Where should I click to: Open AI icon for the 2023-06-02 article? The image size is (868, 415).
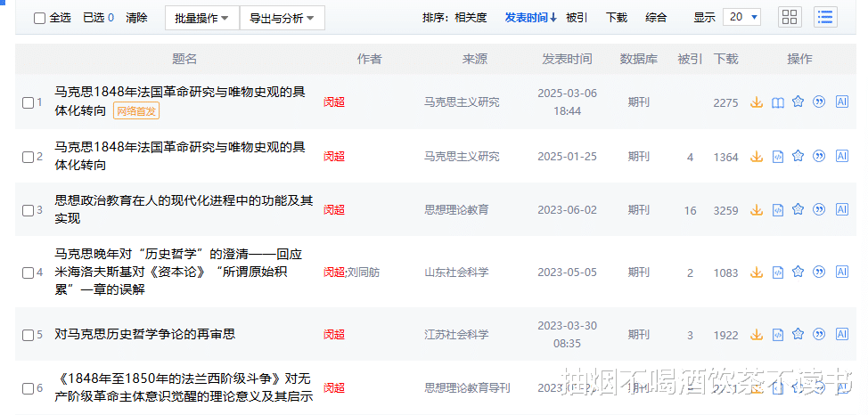842,209
